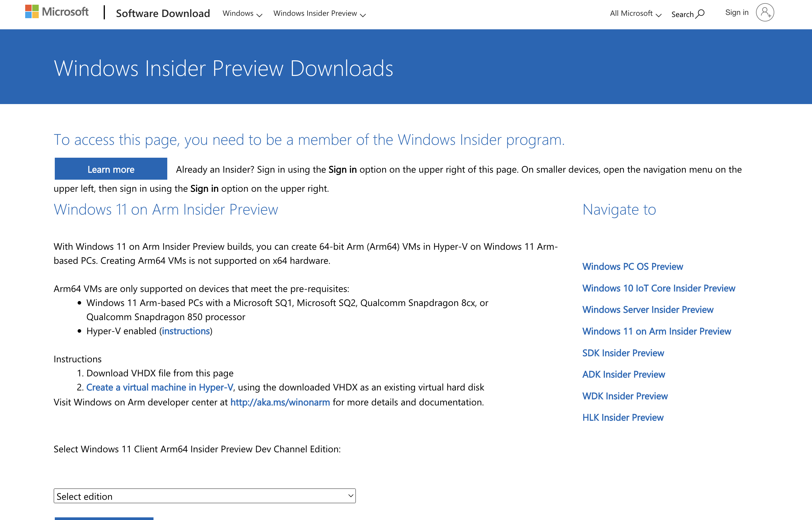
Task: Click the Microsoft logo
Action: (x=57, y=12)
